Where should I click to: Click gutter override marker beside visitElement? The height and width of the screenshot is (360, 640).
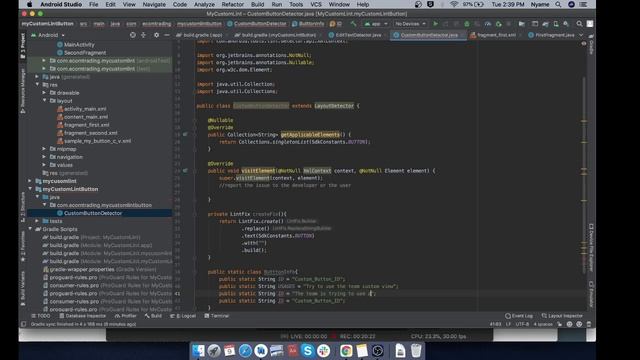[x=185, y=171]
